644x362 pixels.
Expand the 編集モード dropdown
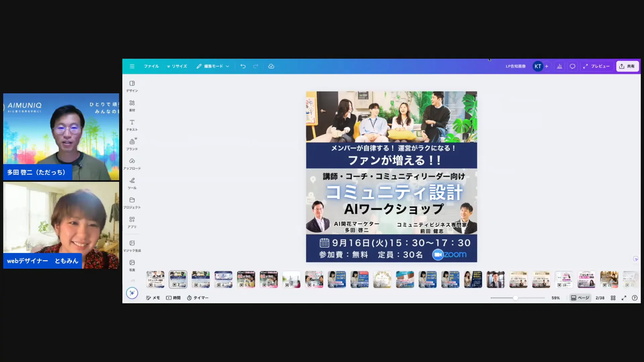(213, 66)
